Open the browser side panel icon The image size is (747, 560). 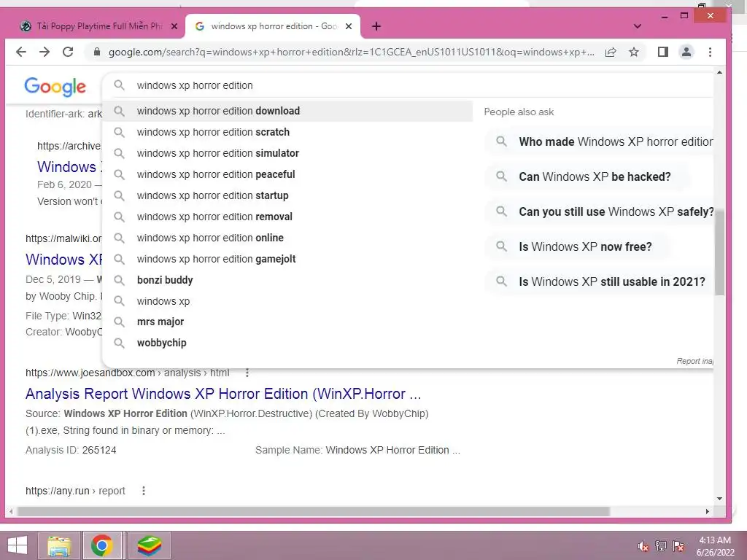(x=662, y=52)
